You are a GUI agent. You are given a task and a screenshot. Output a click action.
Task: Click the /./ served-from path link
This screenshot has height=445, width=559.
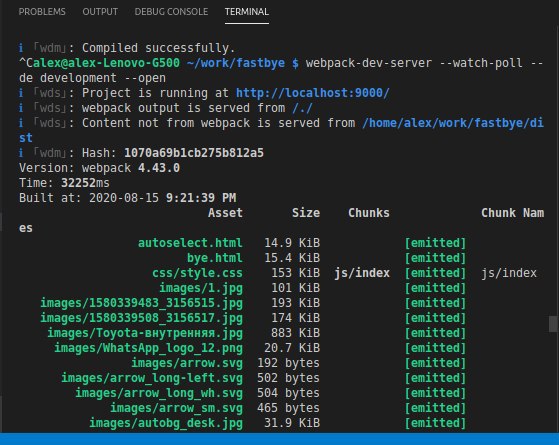(302, 108)
